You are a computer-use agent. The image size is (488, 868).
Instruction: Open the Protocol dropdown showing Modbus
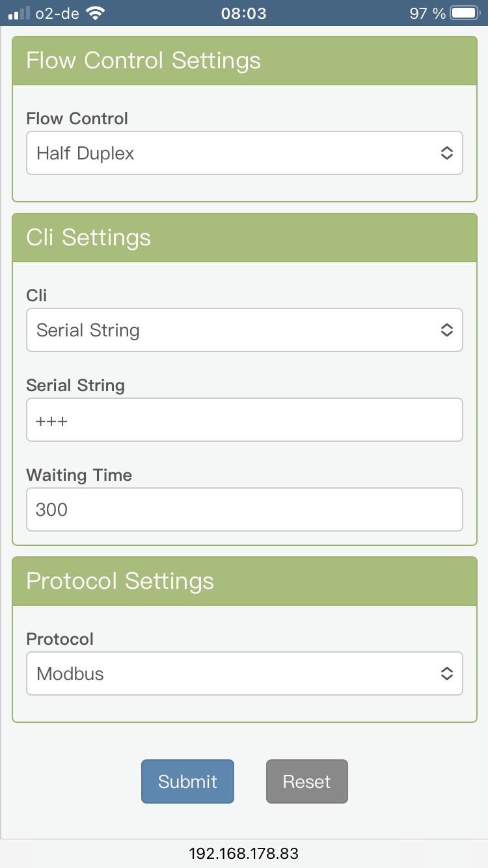click(x=244, y=673)
